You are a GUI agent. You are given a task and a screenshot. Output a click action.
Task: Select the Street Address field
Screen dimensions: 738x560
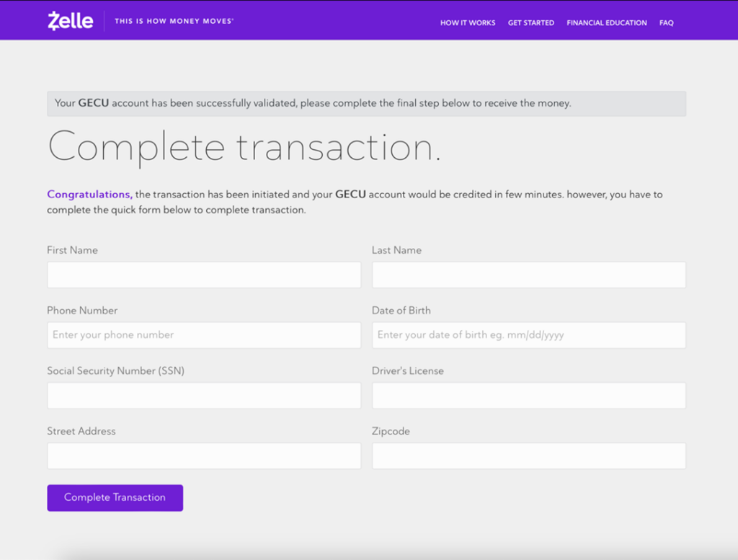coord(203,455)
